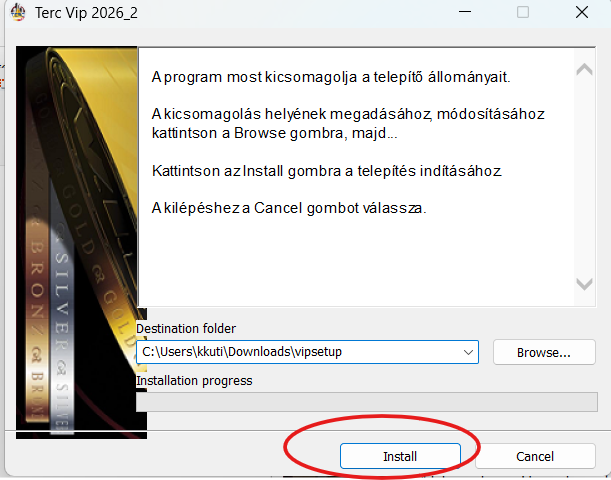The image size is (611, 480).
Task: Expand the Destination folder dropdown arrow
Action: point(469,352)
